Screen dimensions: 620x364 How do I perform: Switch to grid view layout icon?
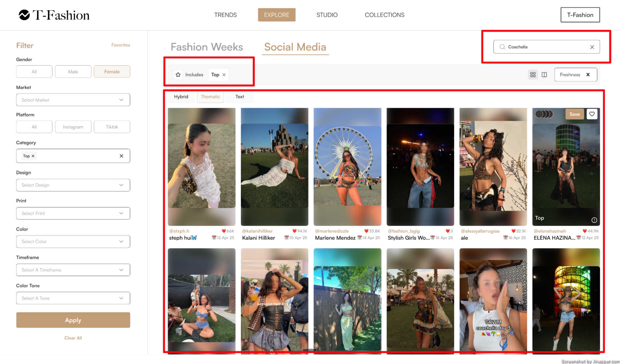coord(533,75)
